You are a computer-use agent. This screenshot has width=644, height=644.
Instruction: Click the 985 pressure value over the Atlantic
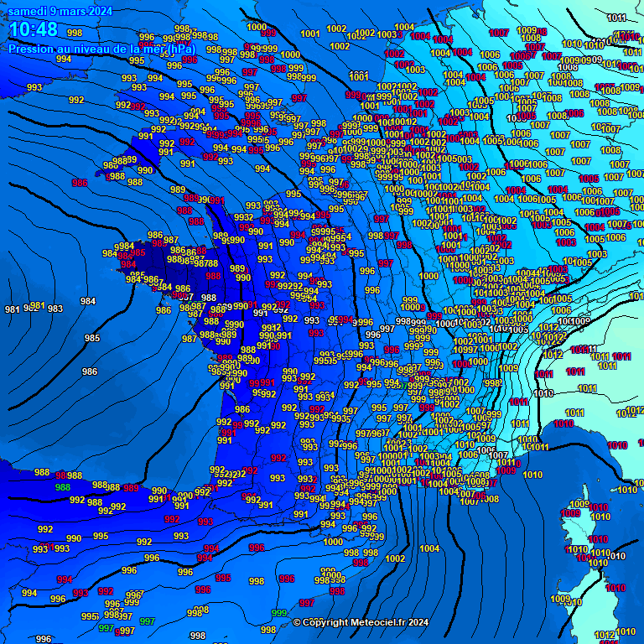[92, 339]
